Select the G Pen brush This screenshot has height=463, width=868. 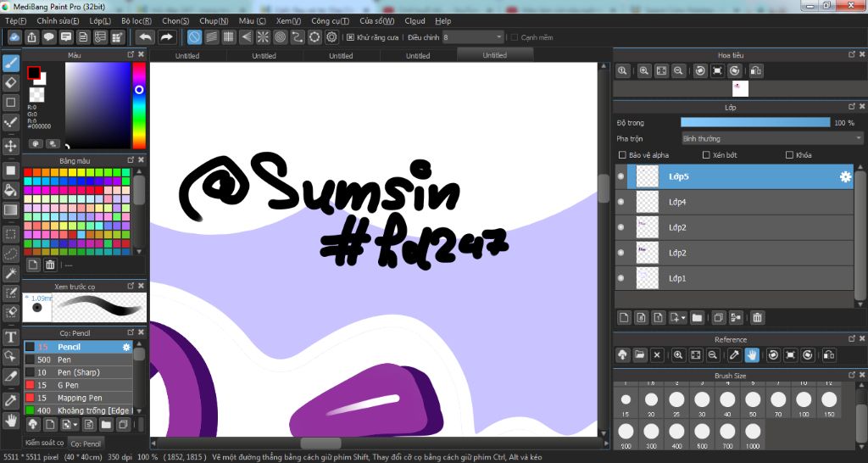tap(78, 385)
